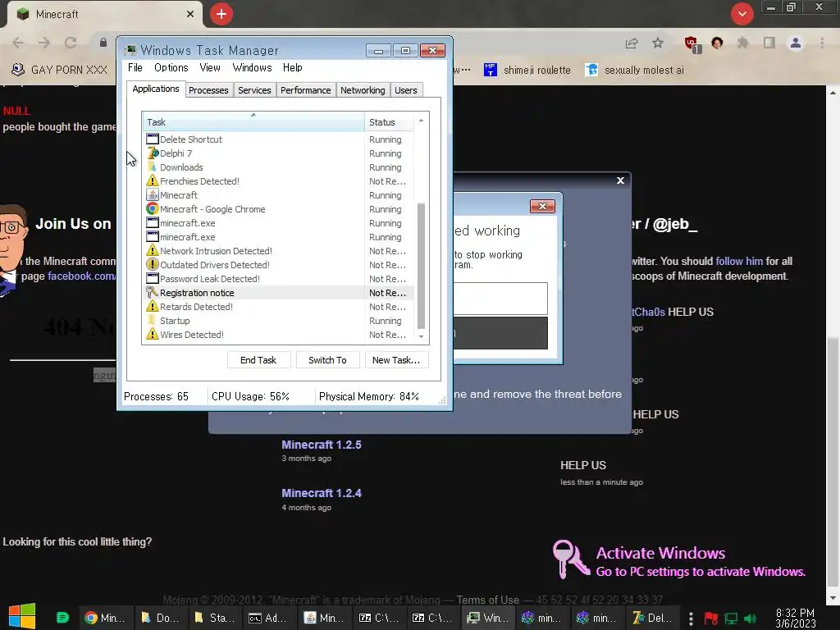The width and height of the screenshot is (840, 630).
Task: Click the Frenchies Detected! warning icon
Action: [x=153, y=181]
